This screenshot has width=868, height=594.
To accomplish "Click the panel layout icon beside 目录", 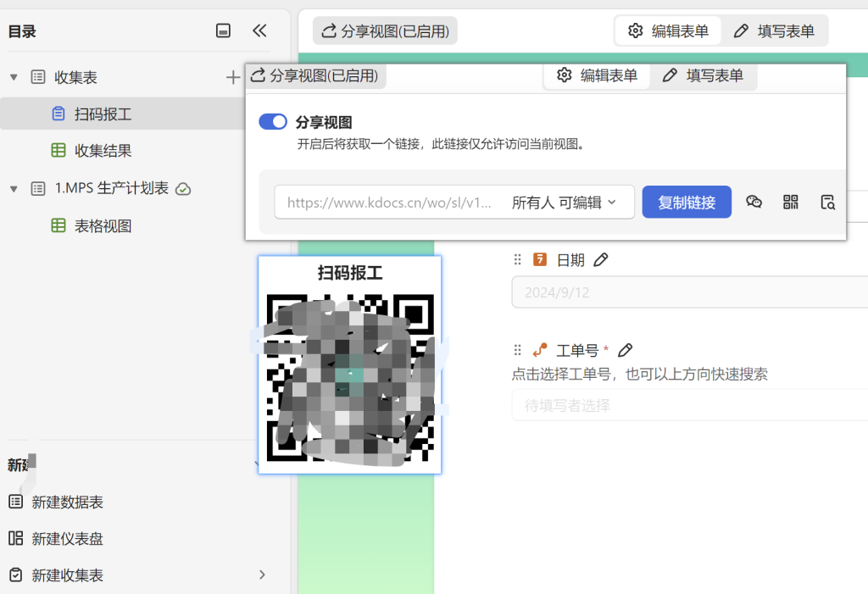I will tap(223, 31).
